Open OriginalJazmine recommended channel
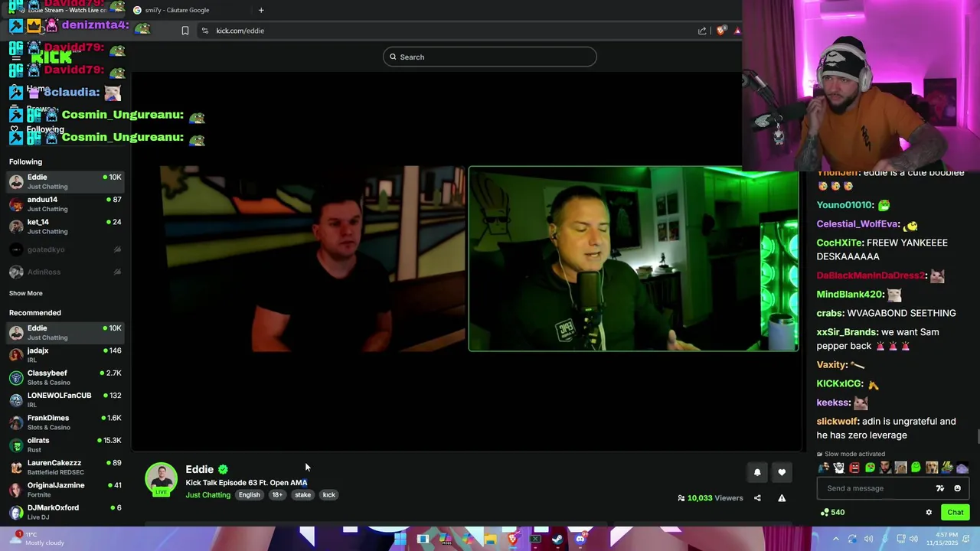The height and width of the screenshot is (551, 980). coord(65,489)
